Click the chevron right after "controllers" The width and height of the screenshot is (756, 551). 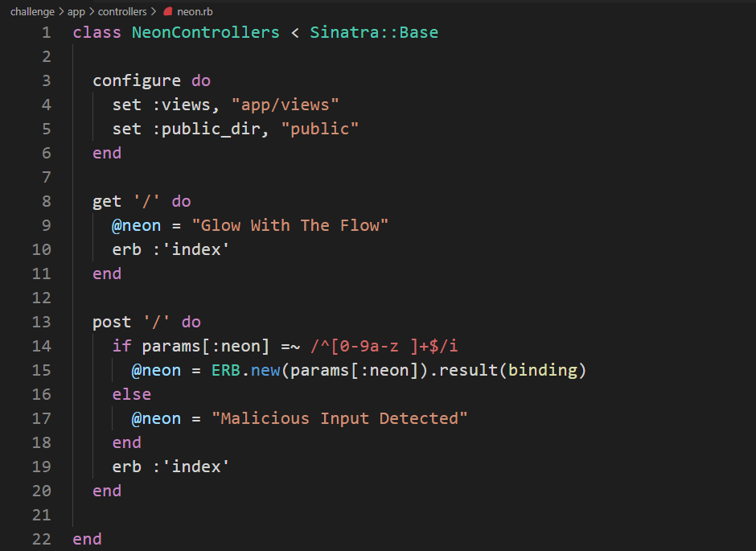tap(153, 12)
